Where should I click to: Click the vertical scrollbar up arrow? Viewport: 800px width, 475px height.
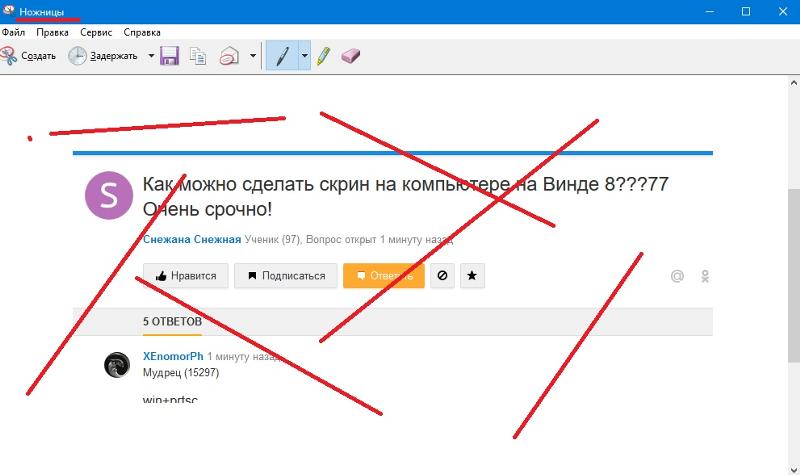[x=793, y=83]
